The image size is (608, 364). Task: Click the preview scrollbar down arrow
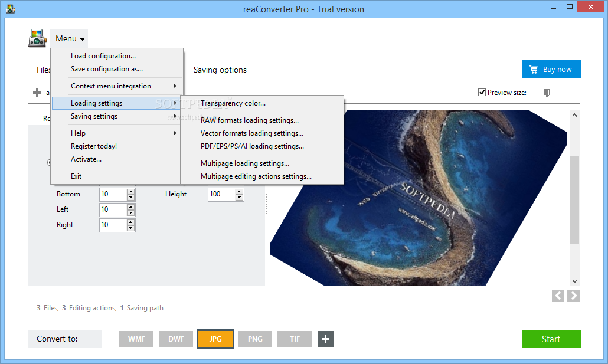(575, 281)
